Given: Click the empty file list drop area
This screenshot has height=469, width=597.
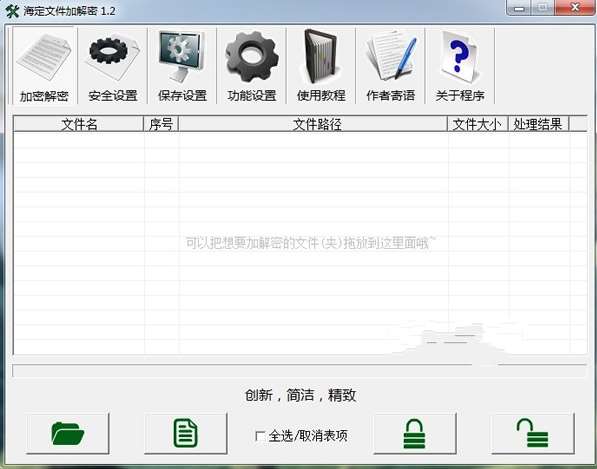Looking at the screenshot, I should coord(300,243).
